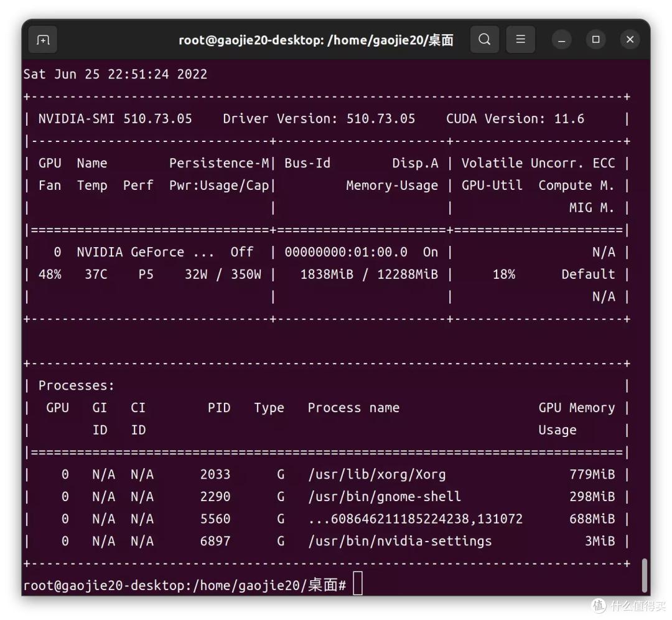Click the command prompt cursor
This screenshot has width=672, height=620.
(x=358, y=585)
